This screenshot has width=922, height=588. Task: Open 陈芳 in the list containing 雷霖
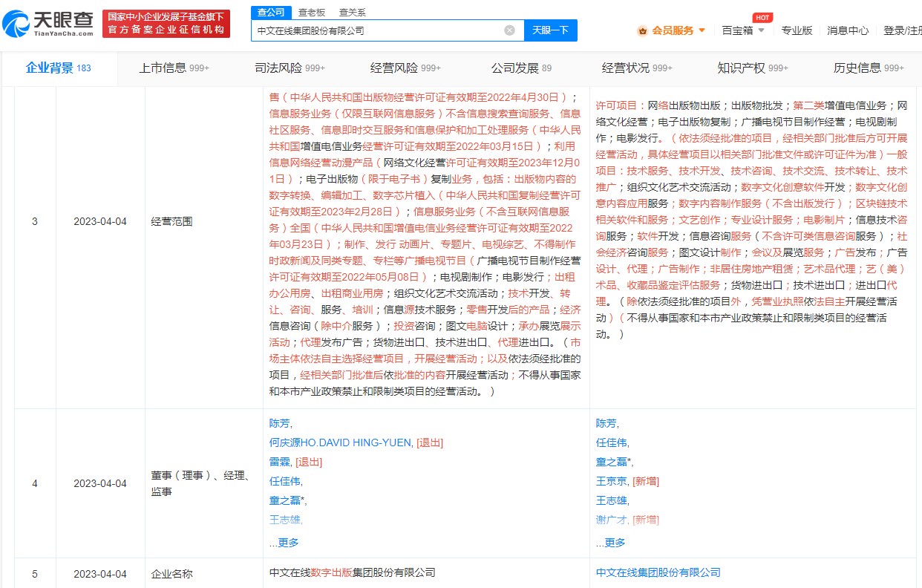click(279, 424)
